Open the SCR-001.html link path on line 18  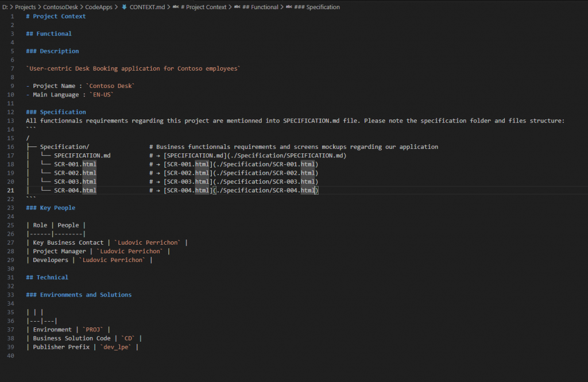[265, 164]
